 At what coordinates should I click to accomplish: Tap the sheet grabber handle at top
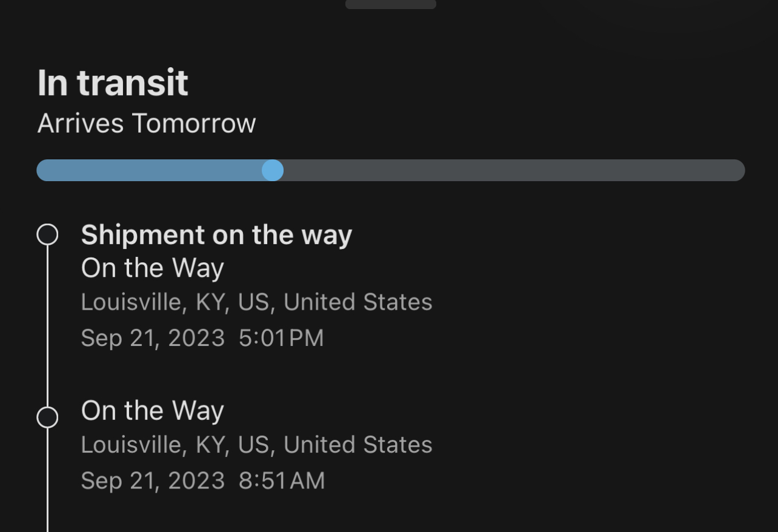click(x=391, y=4)
